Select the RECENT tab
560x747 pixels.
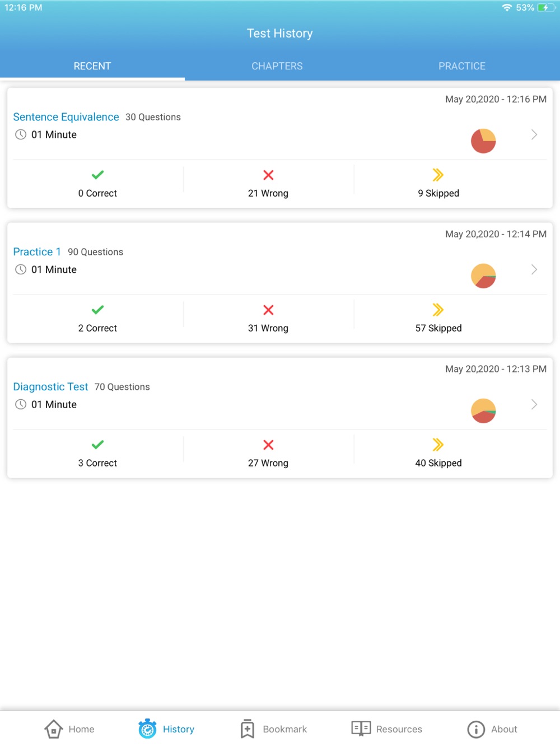pos(92,66)
